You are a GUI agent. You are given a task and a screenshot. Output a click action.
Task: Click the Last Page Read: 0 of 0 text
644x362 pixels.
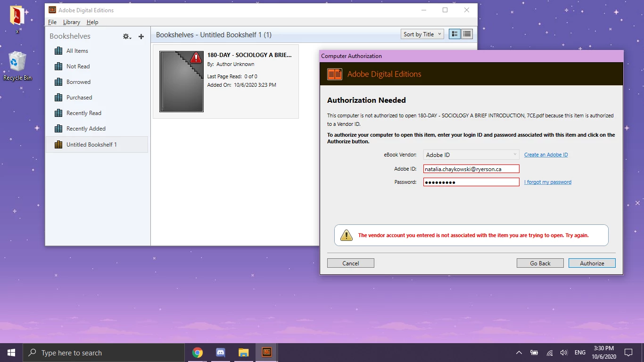[x=232, y=76]
